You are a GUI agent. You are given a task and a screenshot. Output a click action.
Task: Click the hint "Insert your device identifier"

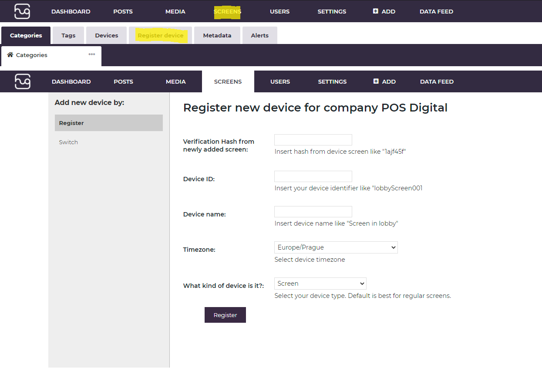tap(348, 188)
